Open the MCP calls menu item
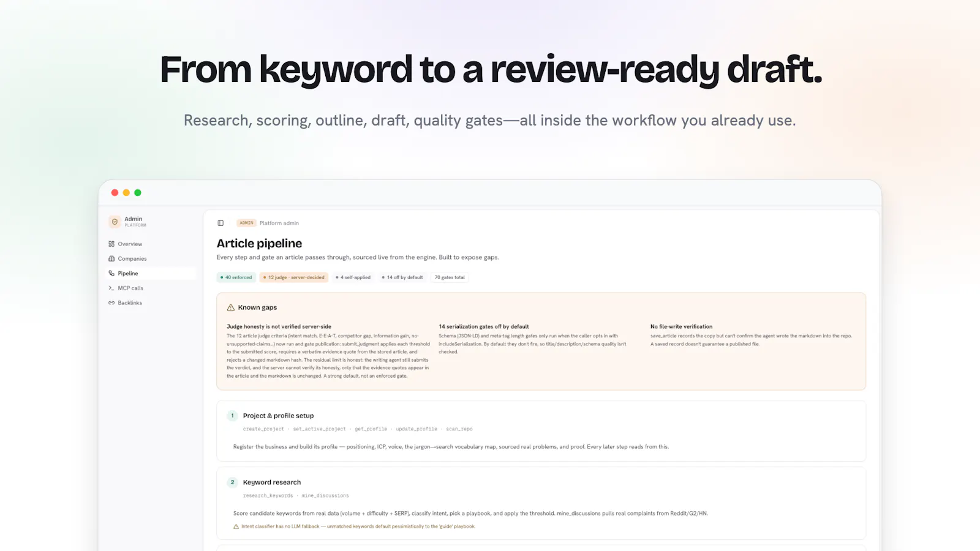Screen dimensions: 980x551 tap(151, 288)
